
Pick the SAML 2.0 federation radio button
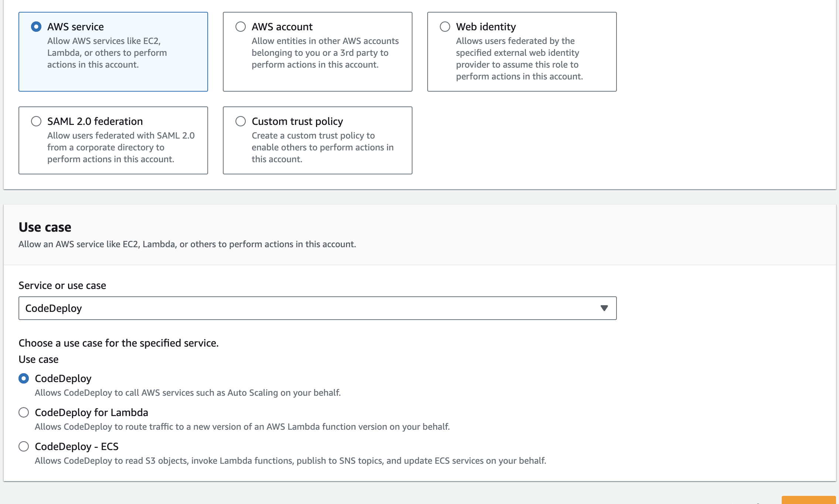(36, 121)
